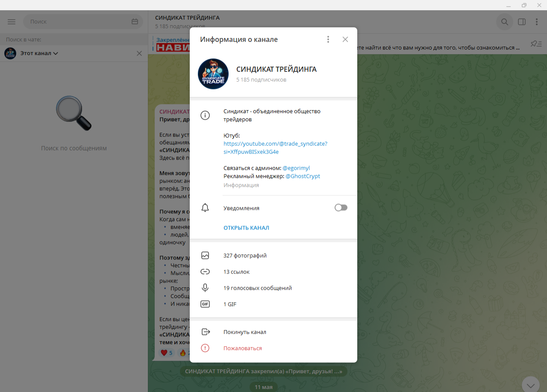Close the in-chat search filter

pos(139,53)
